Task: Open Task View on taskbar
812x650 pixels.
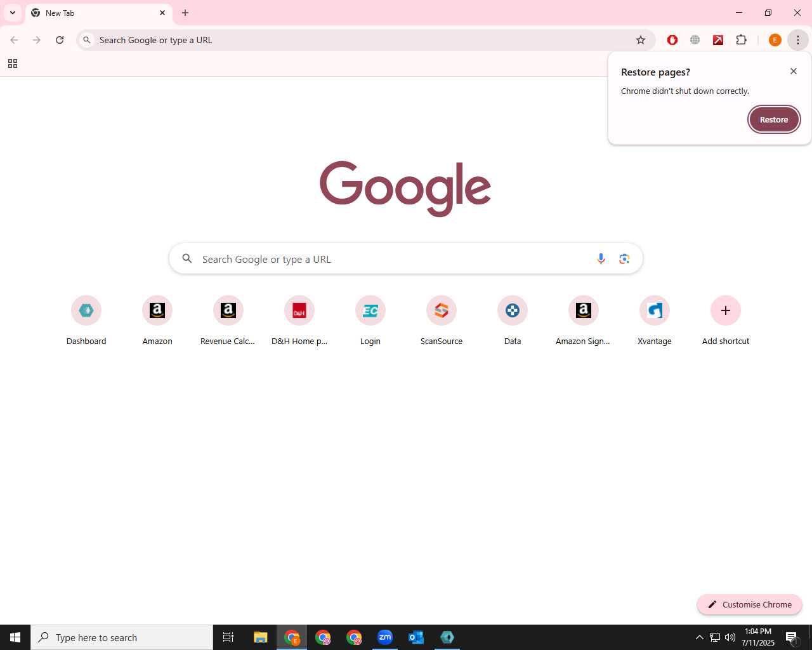Action: 228,637
